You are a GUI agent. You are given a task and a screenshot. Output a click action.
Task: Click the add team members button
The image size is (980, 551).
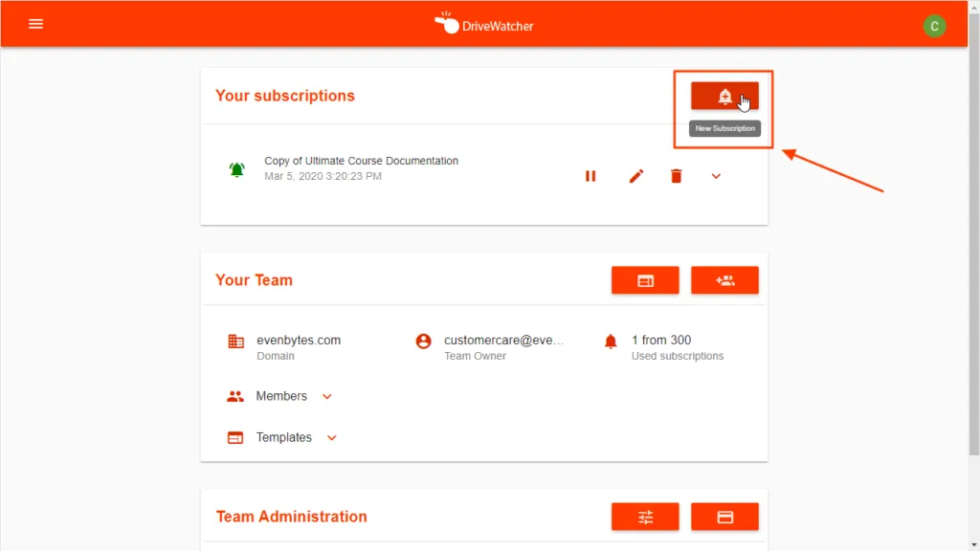click(x=724, y=280)
